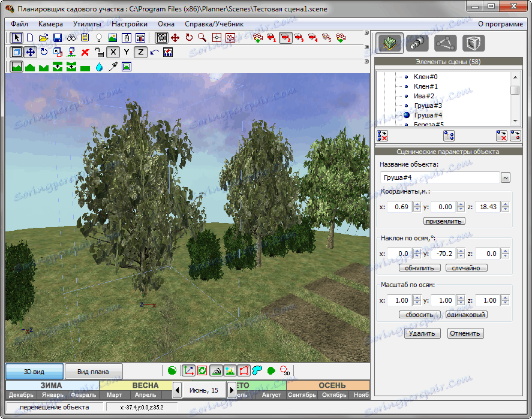Viewport: 532px width, 419px height.
Task: Toggle the film camera view mode button
Action: pos(162,38)
